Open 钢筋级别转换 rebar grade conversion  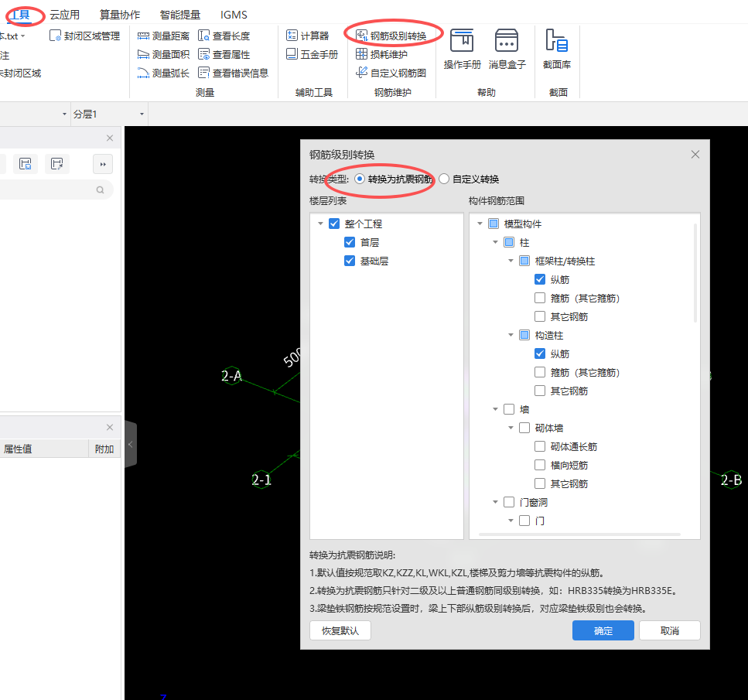391,36
